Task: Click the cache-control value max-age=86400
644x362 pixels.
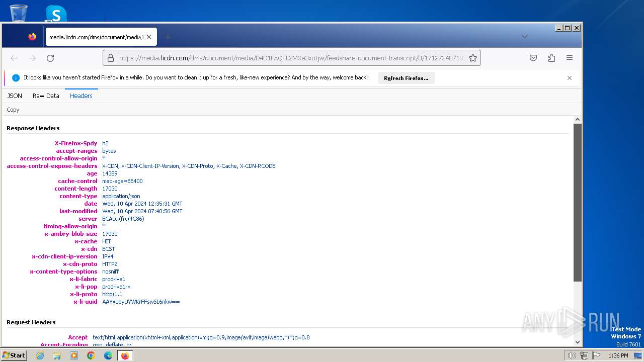Action: coord(122,181)
